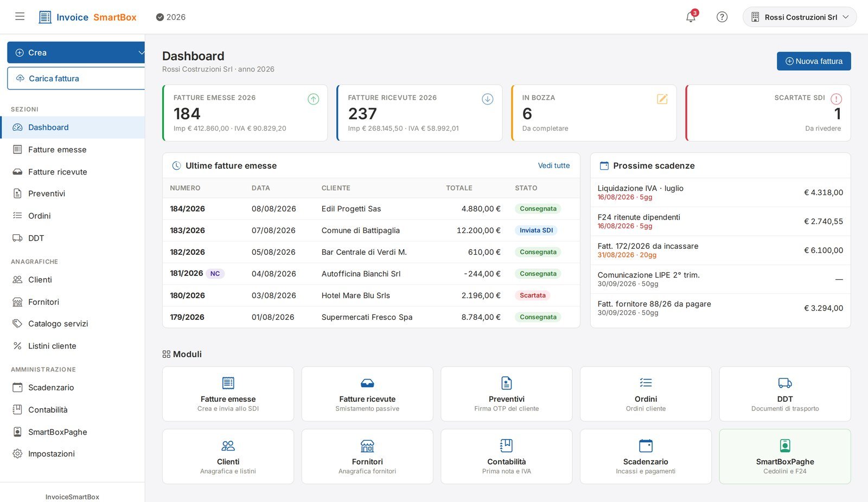Click the Fatture emesse up-arrow icon
The image size is (868, 502).
(x=314, y=99)
